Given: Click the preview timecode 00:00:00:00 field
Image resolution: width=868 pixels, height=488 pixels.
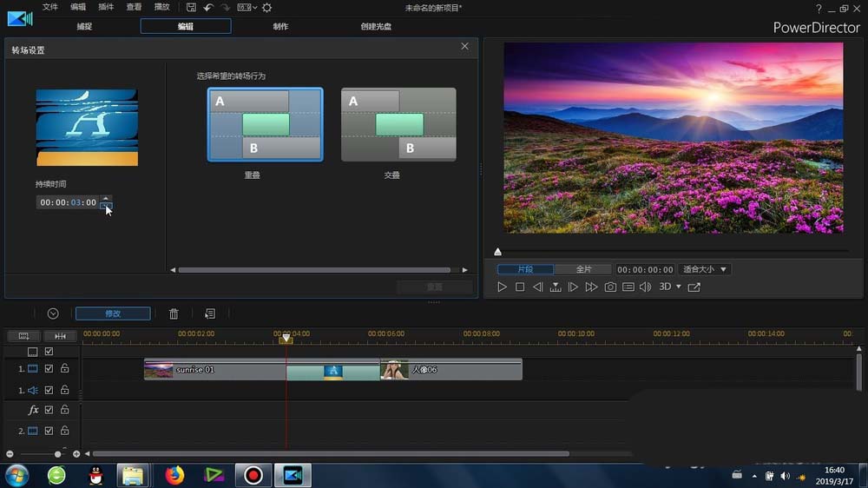Looking at the screenshot, I should click(x=645, y=270).
